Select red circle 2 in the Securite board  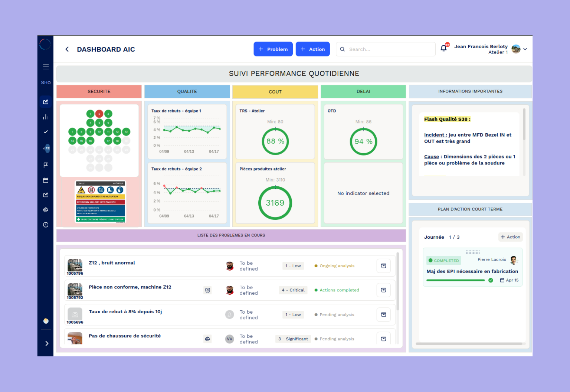99,114
